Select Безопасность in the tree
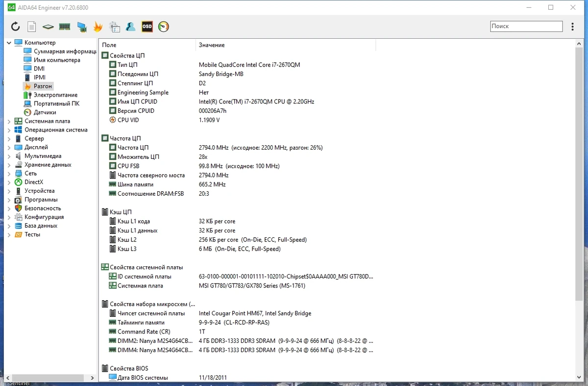The image size is (588, 386). pyautogui.click(x=38, y=208)
